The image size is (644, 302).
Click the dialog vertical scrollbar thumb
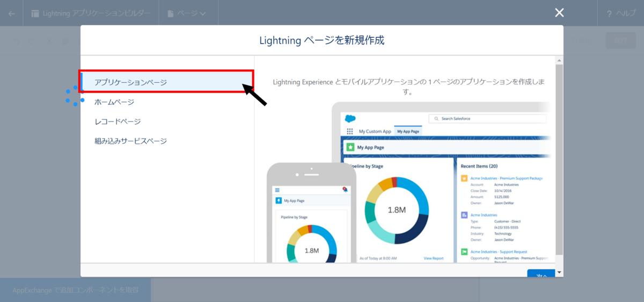[559, 160]
